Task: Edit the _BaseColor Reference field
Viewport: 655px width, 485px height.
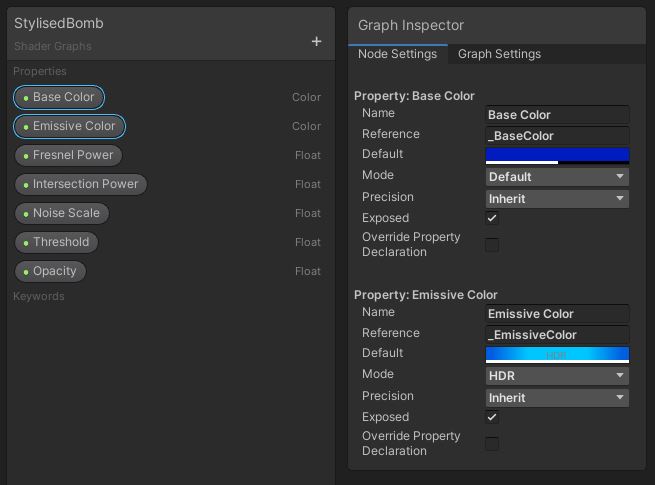Action: pos(557,136)
